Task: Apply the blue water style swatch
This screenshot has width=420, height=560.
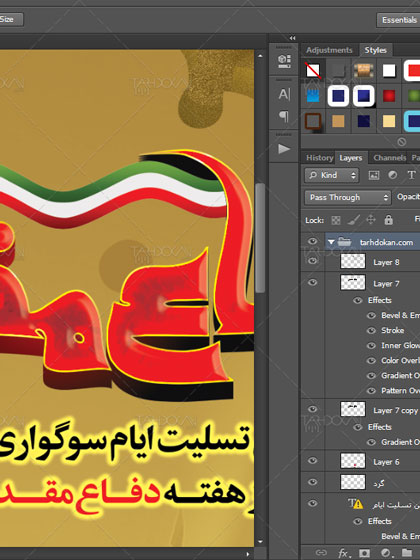Action: pyautogui.click(x=313, y=95)
